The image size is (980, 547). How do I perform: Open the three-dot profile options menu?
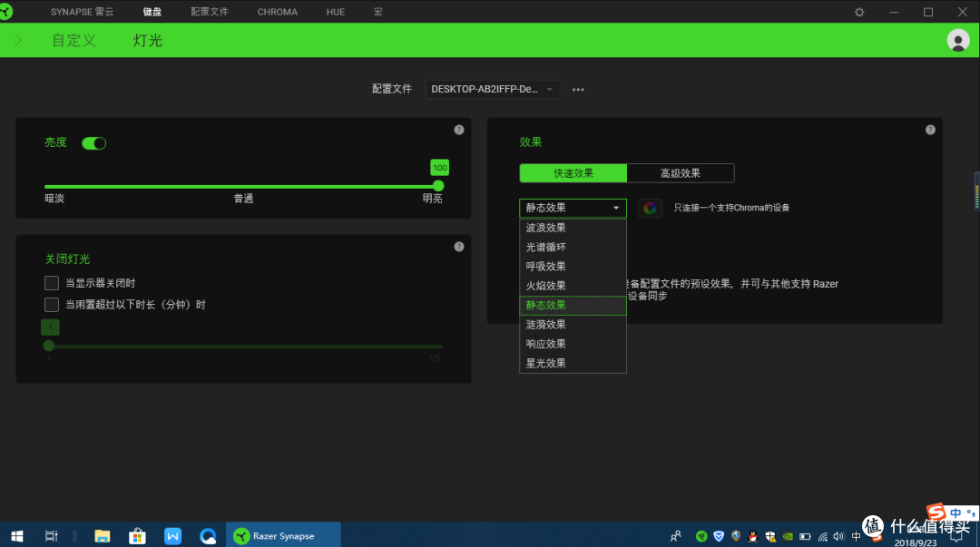click(578, 90)
